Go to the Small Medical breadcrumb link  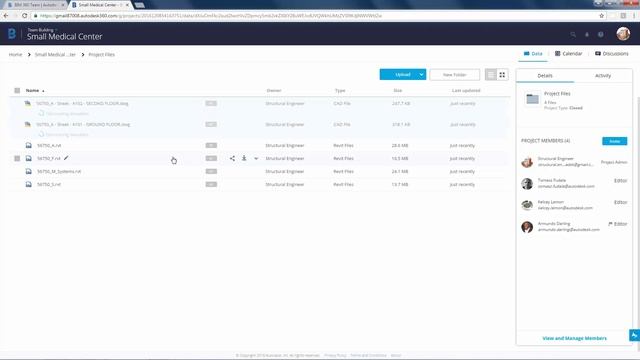55,54
